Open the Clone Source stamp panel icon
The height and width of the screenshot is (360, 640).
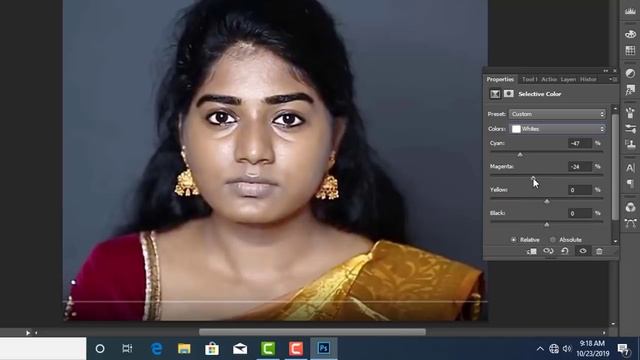[x=630, y=144]
